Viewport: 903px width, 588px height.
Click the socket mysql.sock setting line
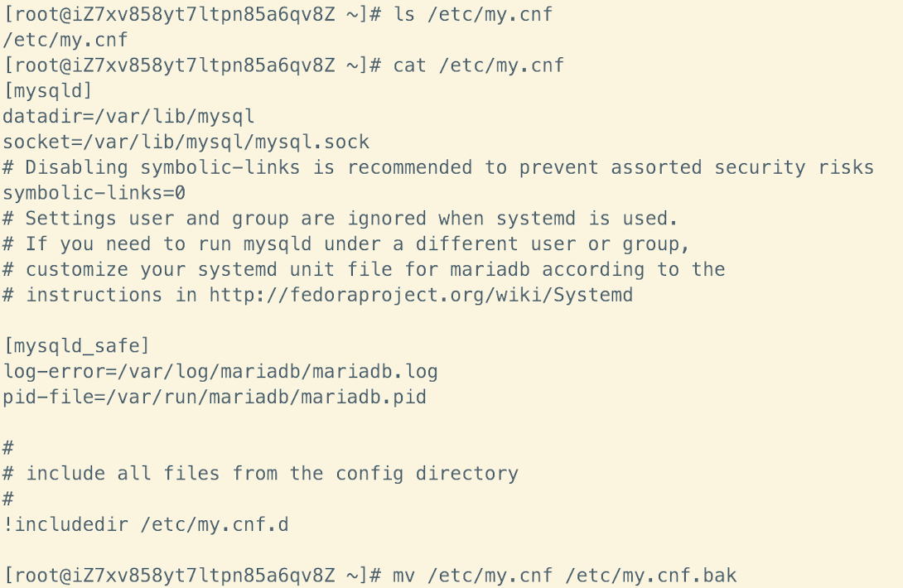pos(186,142)
